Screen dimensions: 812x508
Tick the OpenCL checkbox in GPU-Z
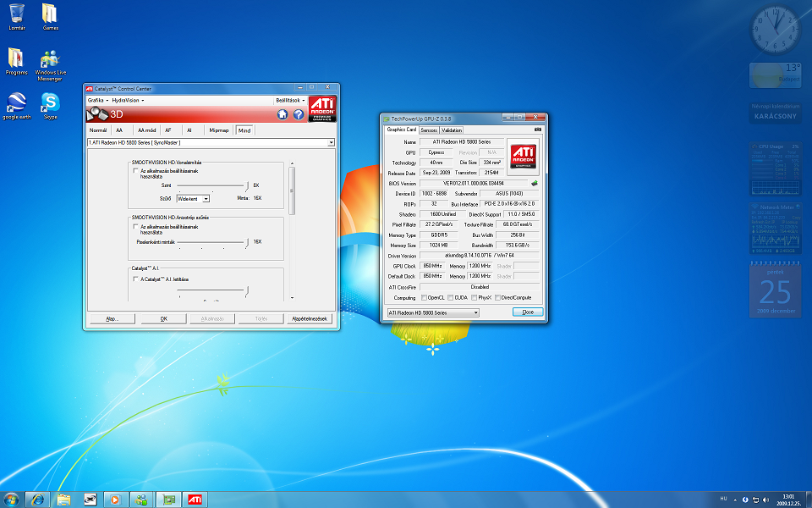(x=424, y=297)
